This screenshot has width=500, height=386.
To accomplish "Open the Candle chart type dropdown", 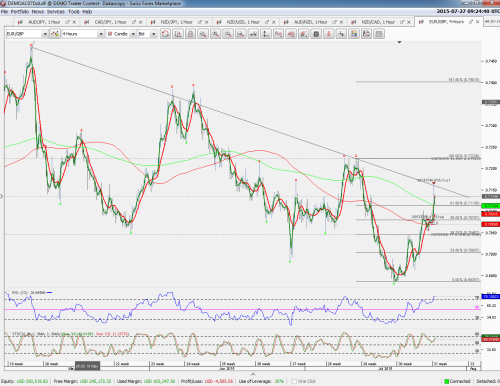I will 121,34.
